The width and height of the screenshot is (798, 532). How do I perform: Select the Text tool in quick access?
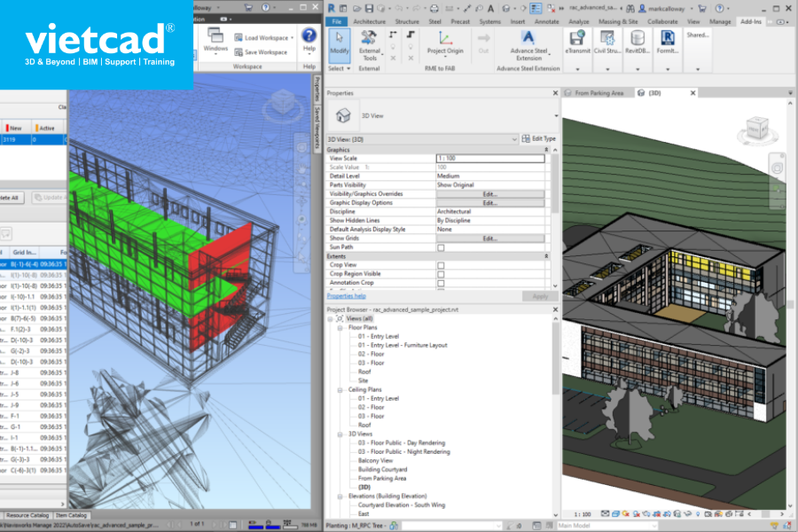click(490, 8)
